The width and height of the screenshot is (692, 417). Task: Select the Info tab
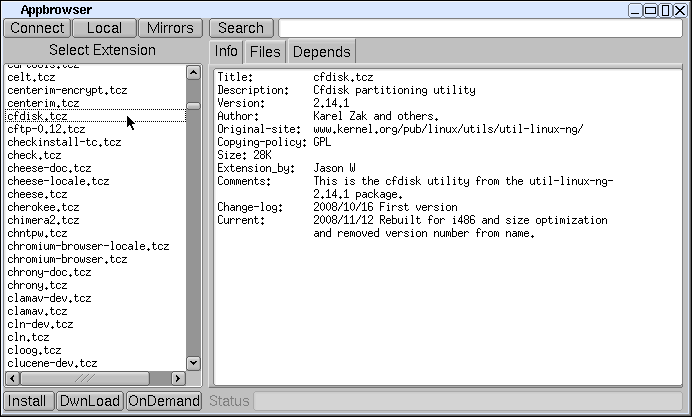(226, 52)
